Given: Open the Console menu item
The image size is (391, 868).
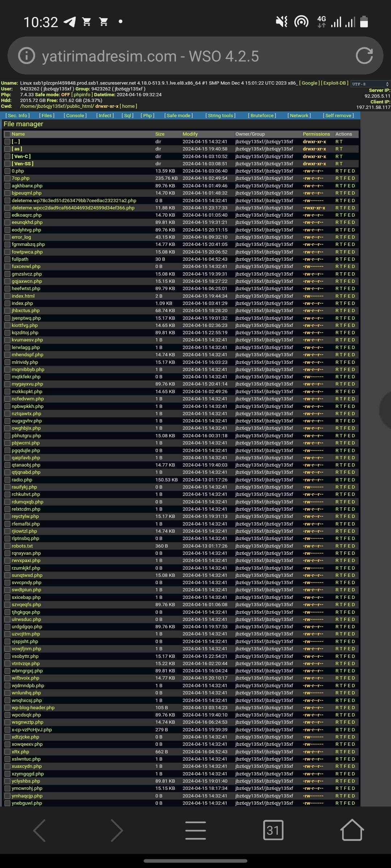Looking at the screenshot, I should (75, 115).
